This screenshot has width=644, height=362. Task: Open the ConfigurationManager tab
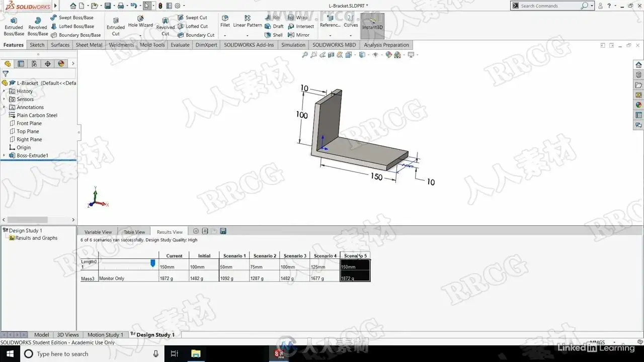(x=34, y=64)
